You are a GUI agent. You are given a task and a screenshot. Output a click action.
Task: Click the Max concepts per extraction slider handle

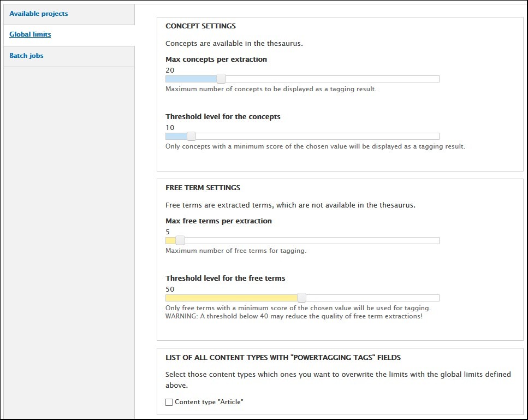pos(221,78)
